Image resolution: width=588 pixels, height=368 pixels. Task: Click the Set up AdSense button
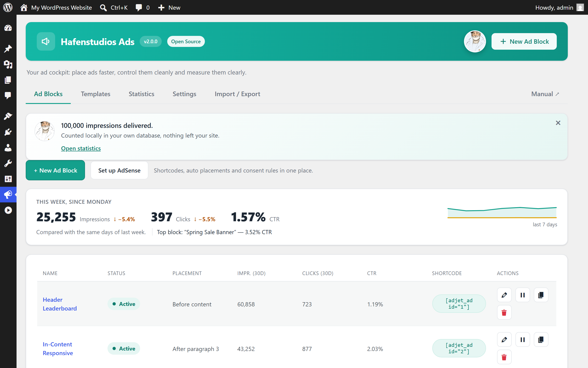[119, 170]
